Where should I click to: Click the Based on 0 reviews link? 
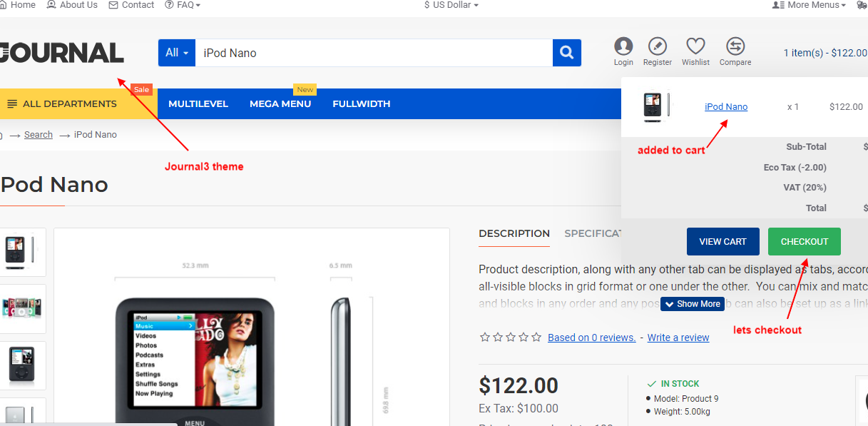click(x=592, y=338)
